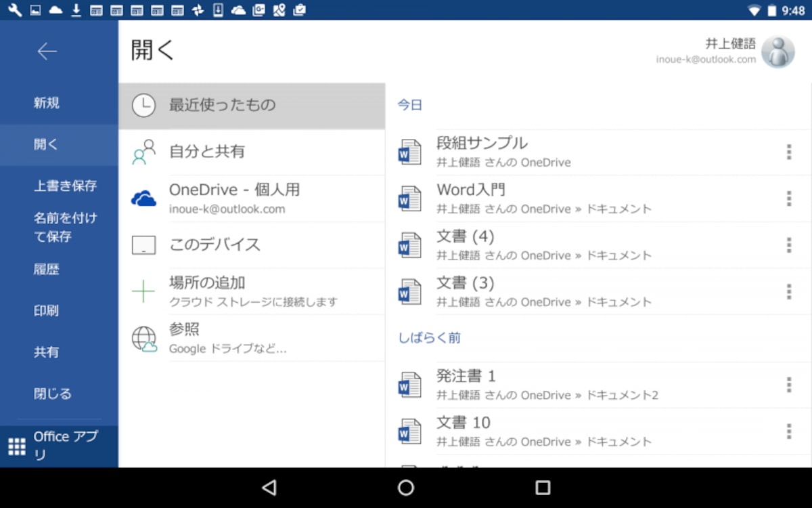Open the Word入門 document

point(599,198)
